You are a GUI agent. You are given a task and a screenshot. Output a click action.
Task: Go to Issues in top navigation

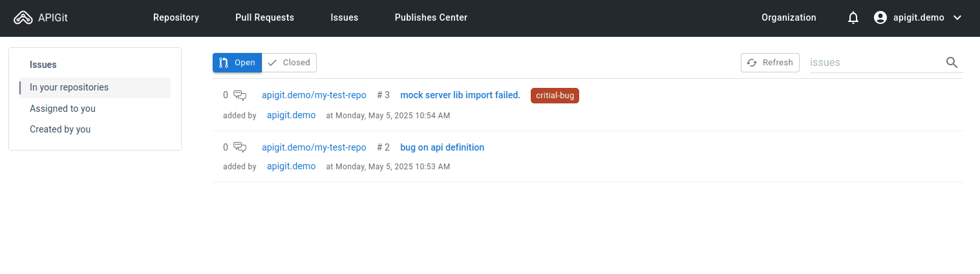tap(344, 17)
